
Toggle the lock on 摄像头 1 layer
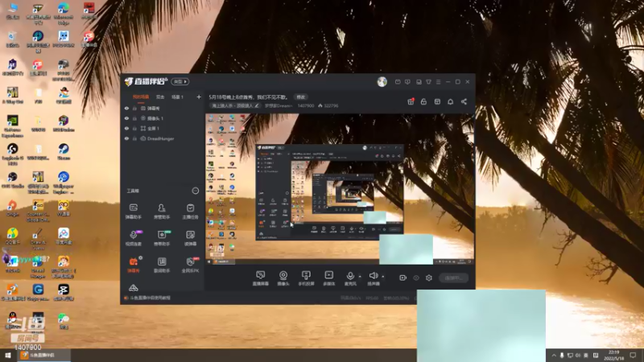[134, 118]
